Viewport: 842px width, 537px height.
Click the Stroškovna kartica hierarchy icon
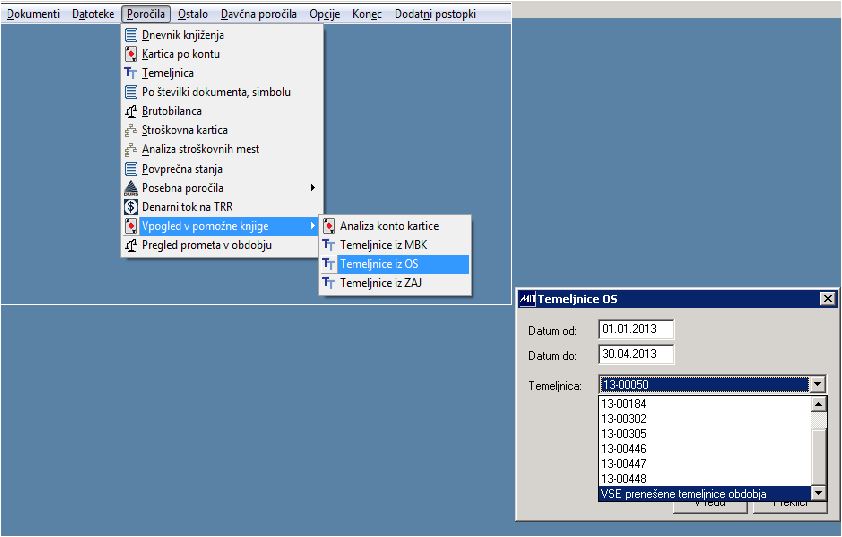click(x=131, y=130)
